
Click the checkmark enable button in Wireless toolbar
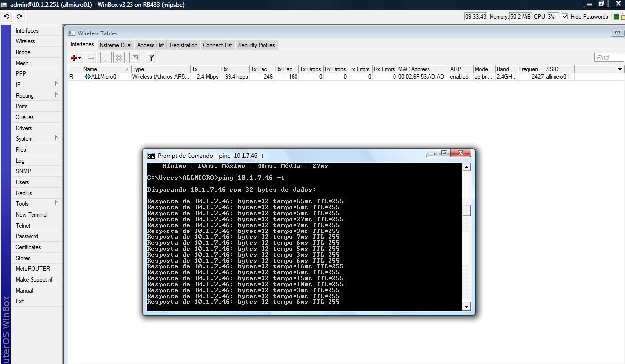(x=106, y=58)
